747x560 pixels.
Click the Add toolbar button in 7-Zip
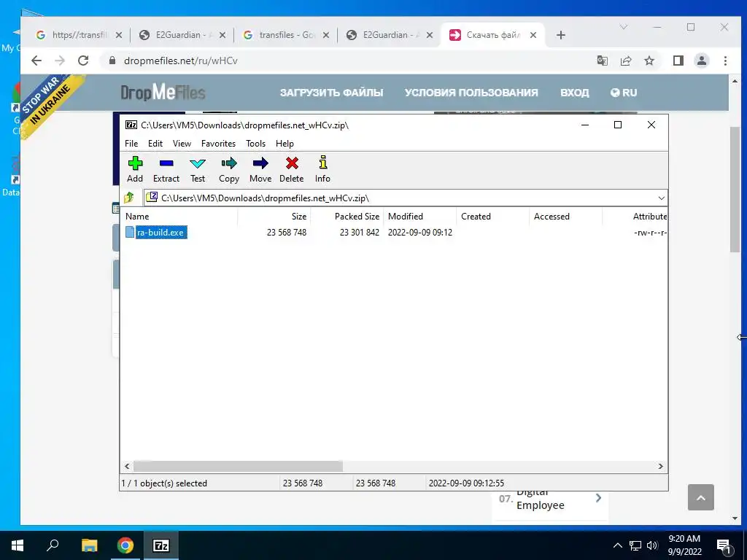[x=135, y=169]
